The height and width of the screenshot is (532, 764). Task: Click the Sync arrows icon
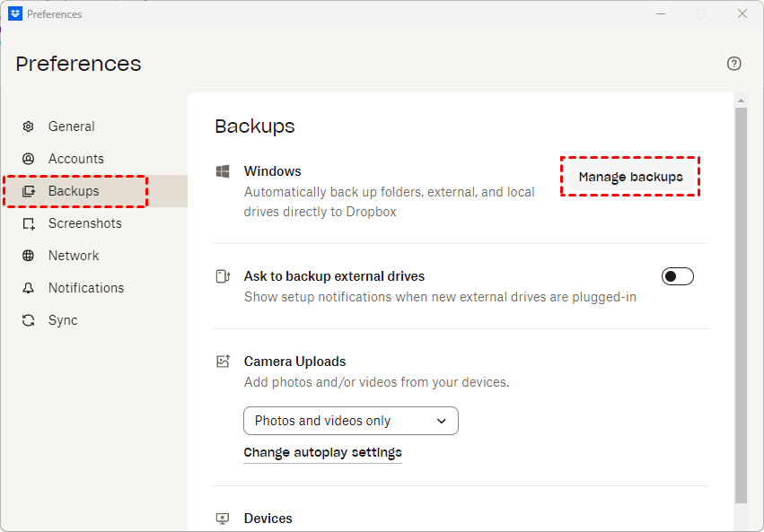(29, 320)
